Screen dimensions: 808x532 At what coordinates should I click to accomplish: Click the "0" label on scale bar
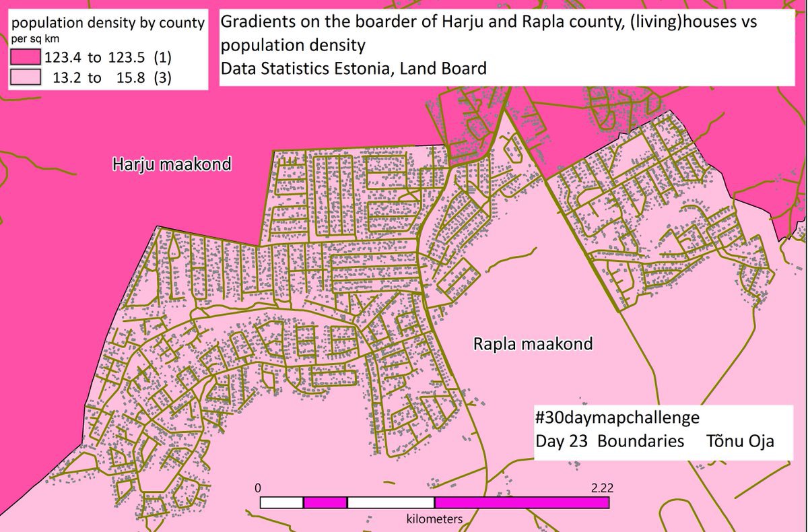(x=260, y=488)
